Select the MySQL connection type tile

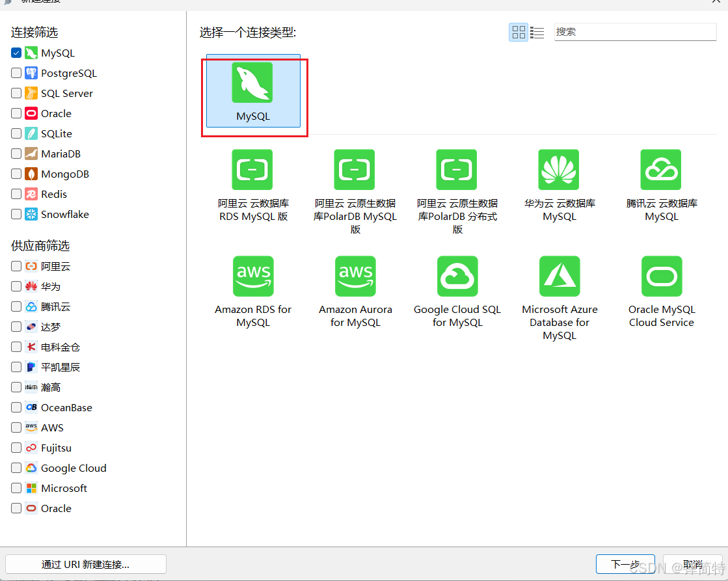point(253,91)
